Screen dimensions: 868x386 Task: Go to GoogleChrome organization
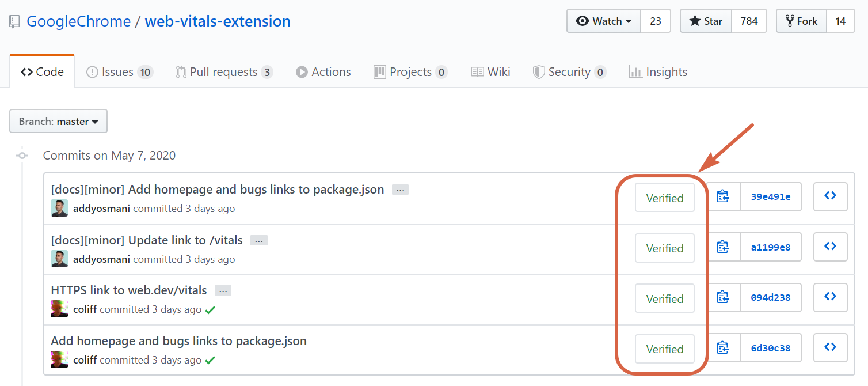79,21
